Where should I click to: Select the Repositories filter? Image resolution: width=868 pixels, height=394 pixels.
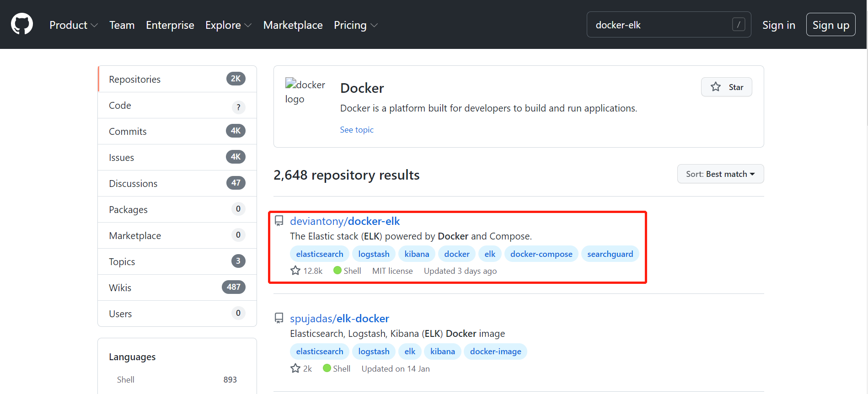click(177, 79)
